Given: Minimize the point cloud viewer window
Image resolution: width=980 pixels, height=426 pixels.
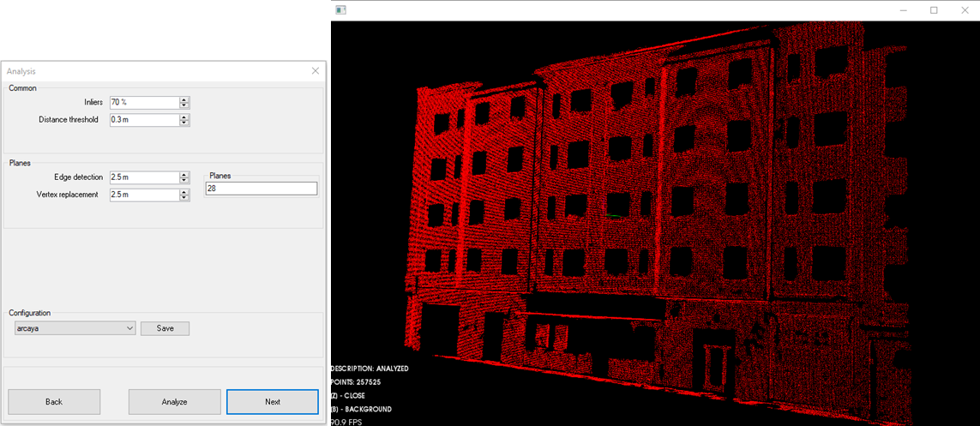Looking at the screenshot, I should [x=905, y=10].
